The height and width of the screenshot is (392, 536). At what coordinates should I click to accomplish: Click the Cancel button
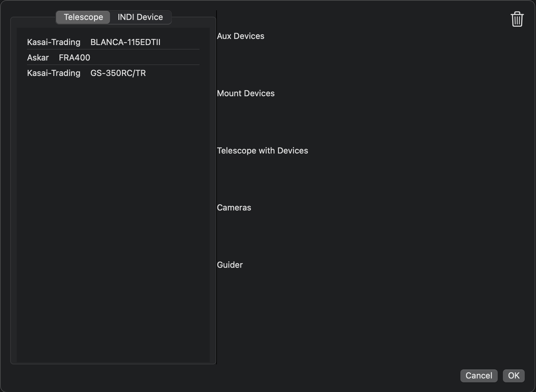tap(479, 376)
